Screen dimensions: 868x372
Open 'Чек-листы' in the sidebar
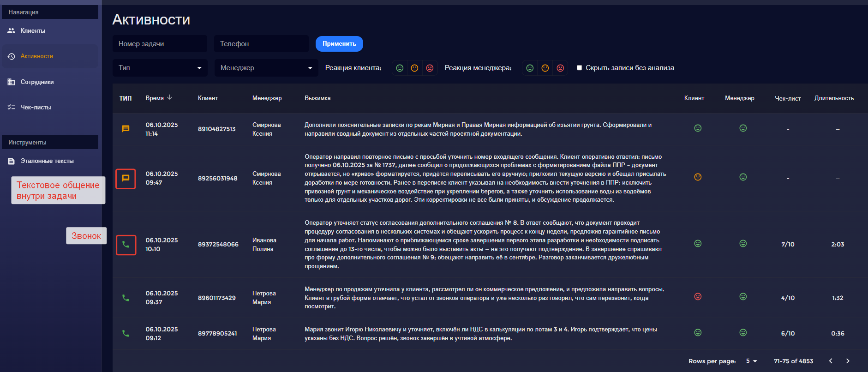(36, 108)
